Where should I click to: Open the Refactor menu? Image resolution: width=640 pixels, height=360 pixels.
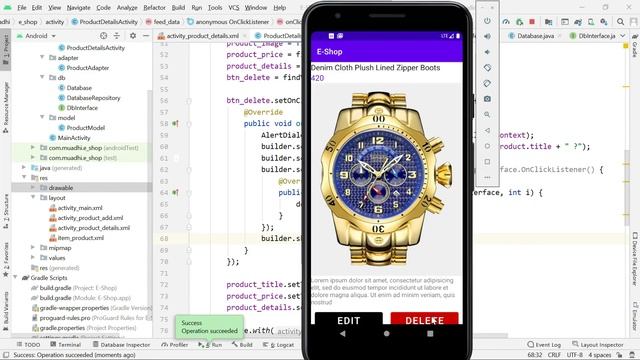click(x=154, y=7)
